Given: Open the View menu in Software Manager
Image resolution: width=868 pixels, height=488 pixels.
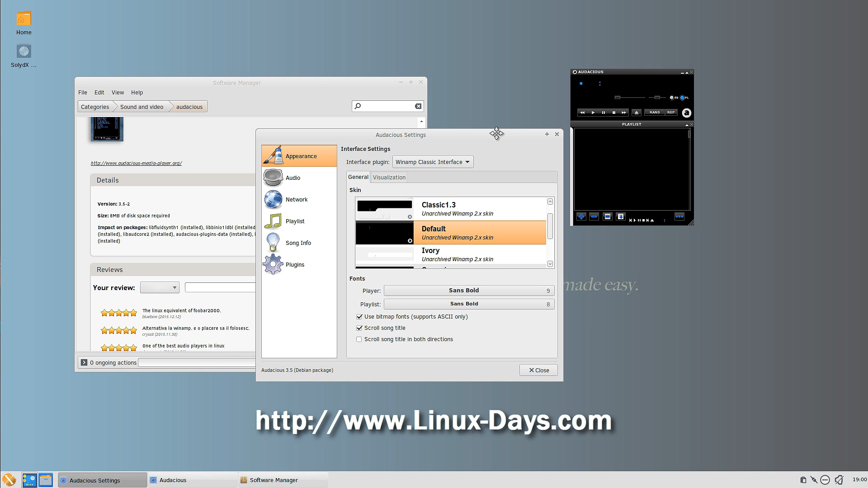Looking at the screenshot, I should pyautogui.click(x=118, y=93).
